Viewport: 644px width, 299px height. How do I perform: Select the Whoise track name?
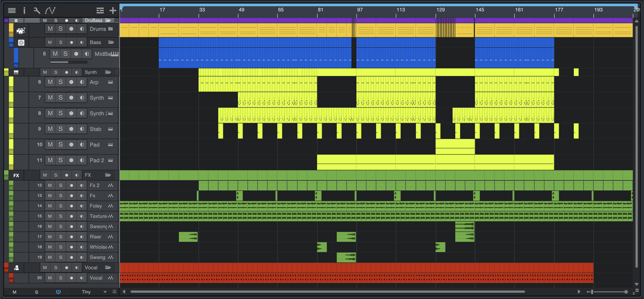[98, 247]
